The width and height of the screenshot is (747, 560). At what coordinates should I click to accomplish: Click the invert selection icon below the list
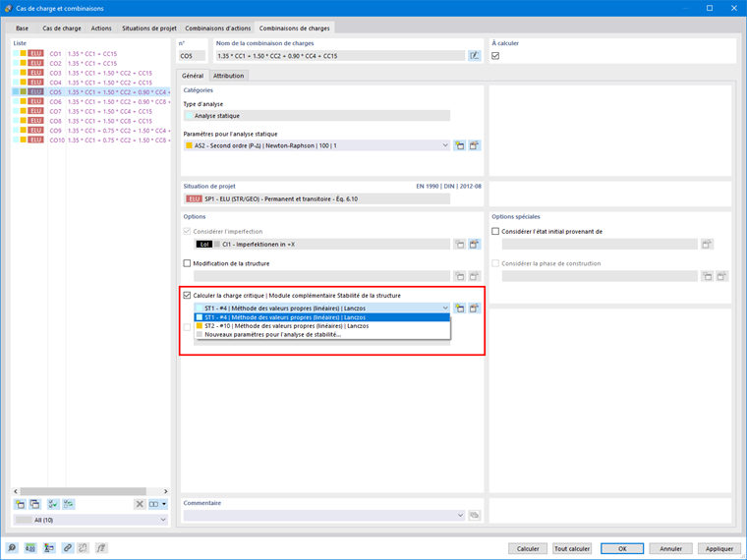[x=69, y=504]
